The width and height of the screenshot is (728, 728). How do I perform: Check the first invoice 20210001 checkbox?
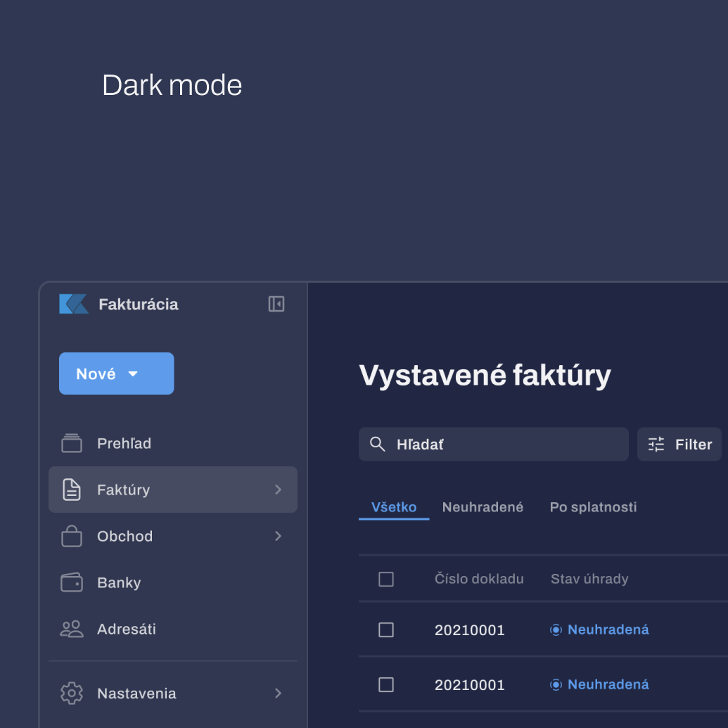point(386,630)
